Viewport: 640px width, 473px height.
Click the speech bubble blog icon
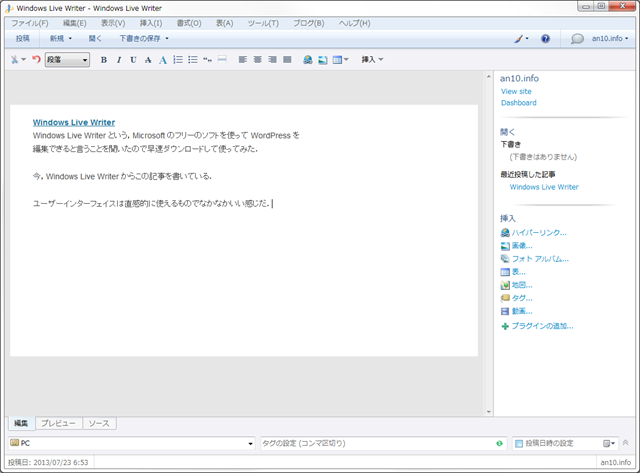(x=577, y=39)
